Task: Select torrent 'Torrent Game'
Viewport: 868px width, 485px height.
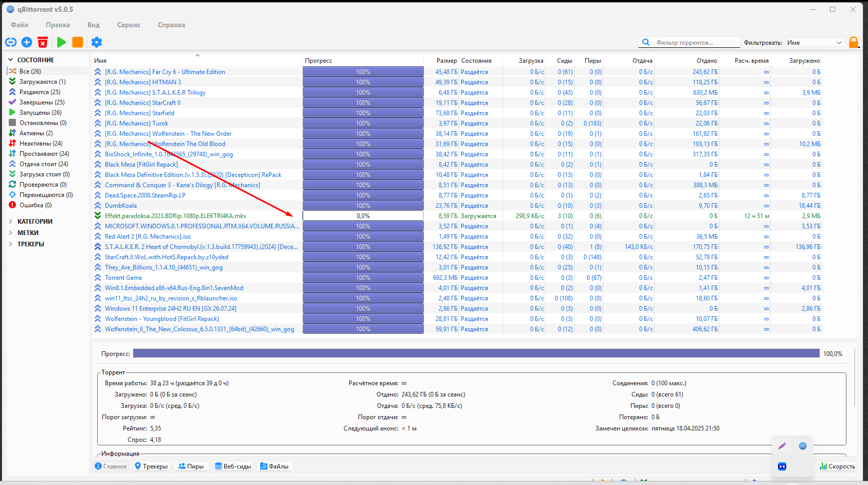Action: (123, 277)
